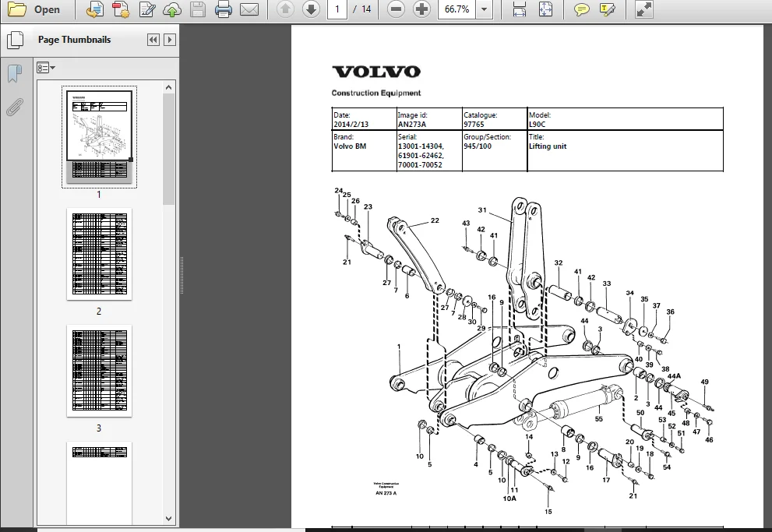Click thumbnail scrollbar down arrow
Screen dimensions: 772x532
pyautogui.click(x=168, y=519)
